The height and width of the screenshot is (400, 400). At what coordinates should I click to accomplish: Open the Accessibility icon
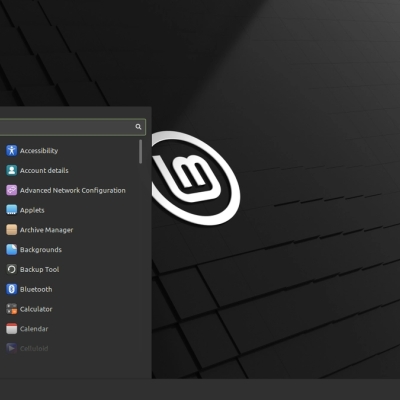[x=11, y=150]
